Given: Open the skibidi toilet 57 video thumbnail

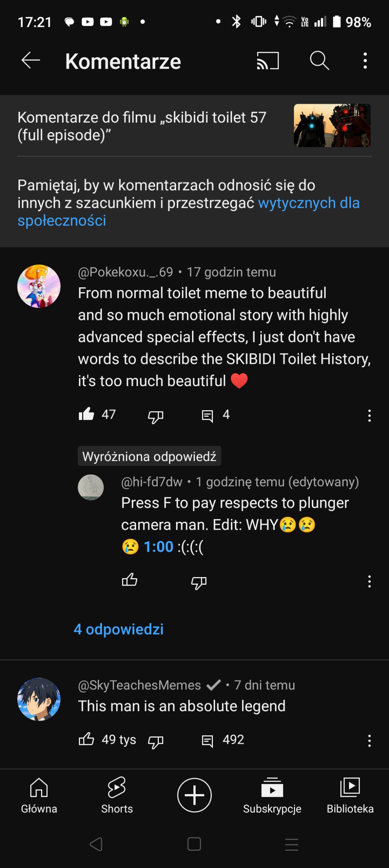Looking at the screenshot, I should click(x=332, y=125).
